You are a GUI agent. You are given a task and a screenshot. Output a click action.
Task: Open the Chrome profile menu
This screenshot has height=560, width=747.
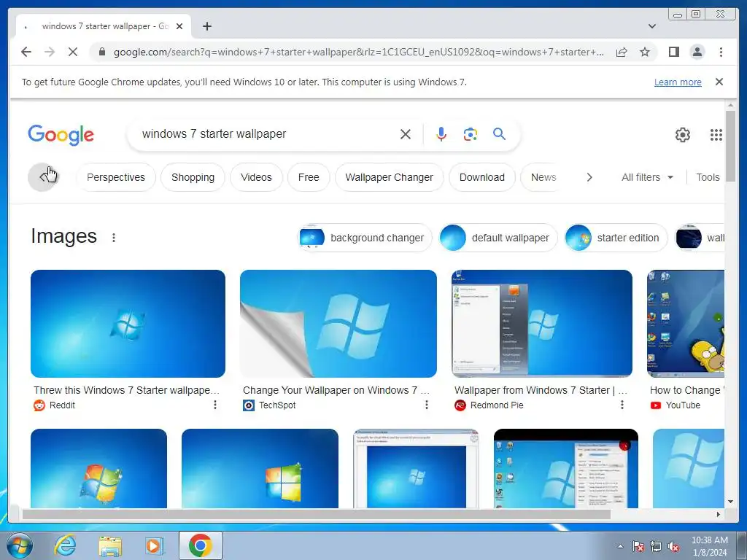click(697, 52)
